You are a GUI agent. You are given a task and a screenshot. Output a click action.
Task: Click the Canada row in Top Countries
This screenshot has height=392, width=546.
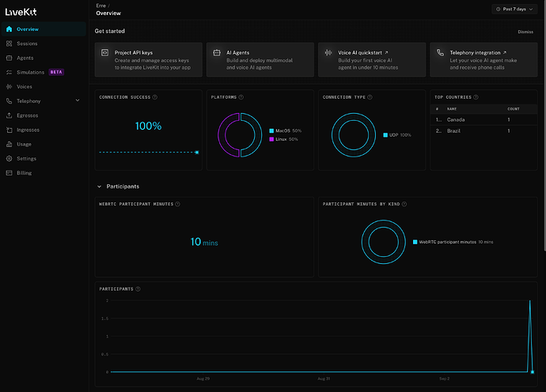483,119
